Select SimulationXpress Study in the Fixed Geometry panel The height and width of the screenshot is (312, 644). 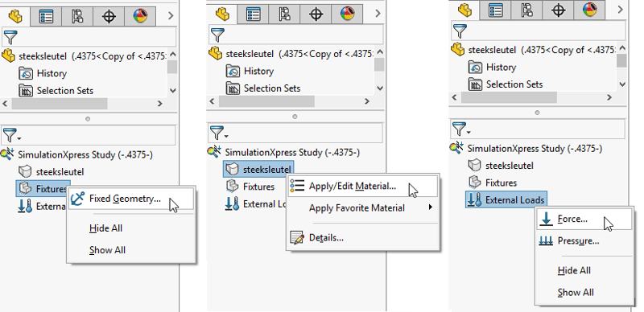tap(77, 154)
